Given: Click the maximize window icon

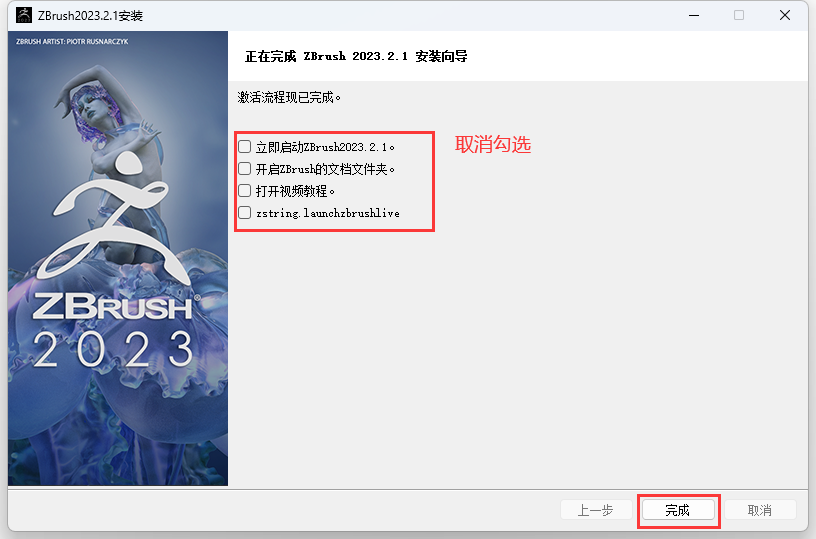Looking at the screenshot, I should click(739, 15).
